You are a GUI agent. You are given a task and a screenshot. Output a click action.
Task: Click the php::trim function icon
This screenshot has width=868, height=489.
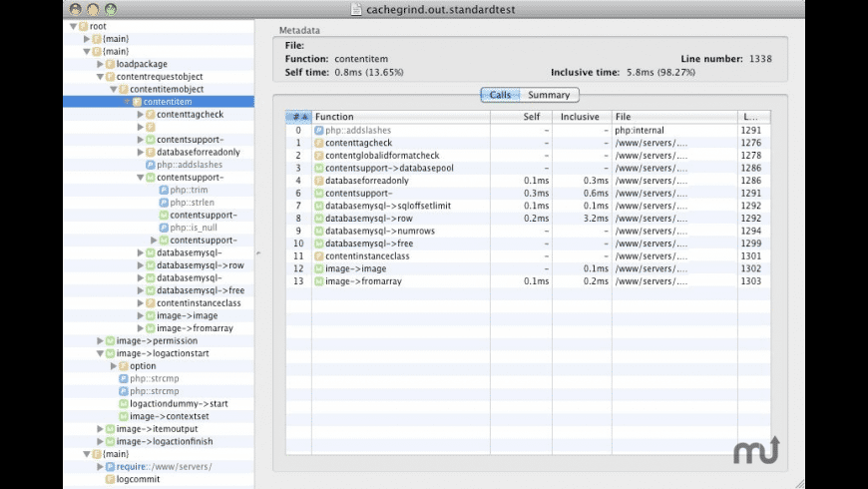tap(164, 190)
